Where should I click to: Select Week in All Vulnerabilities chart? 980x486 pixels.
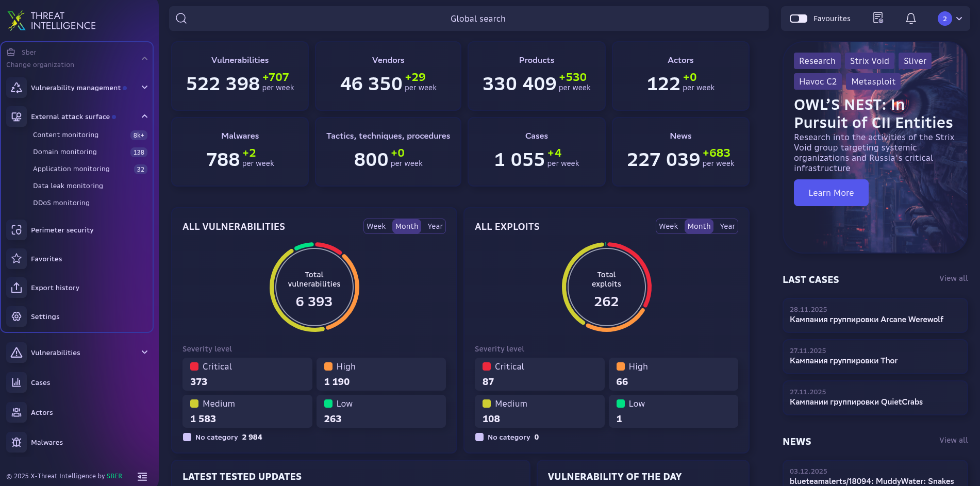[376, 226]
